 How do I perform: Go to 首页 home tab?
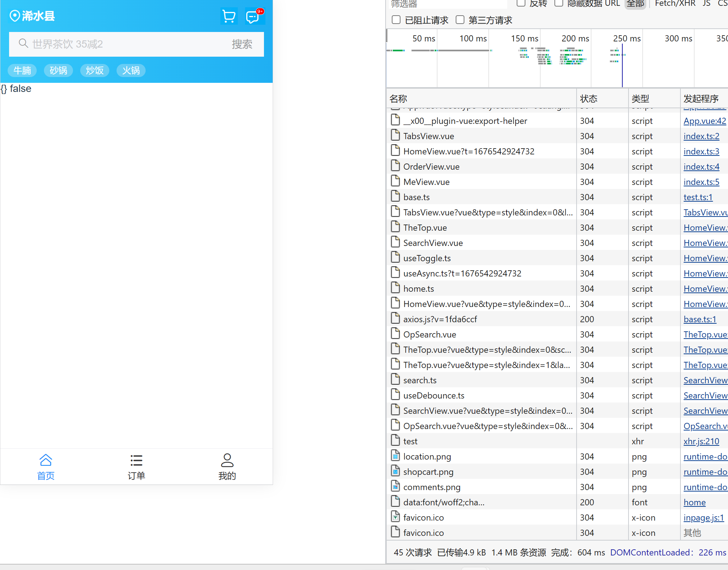[46, 467]
